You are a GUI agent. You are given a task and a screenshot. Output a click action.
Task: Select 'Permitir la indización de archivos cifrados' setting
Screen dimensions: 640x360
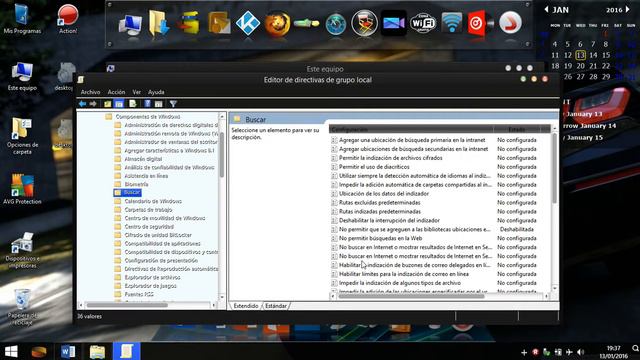[391, 158]
